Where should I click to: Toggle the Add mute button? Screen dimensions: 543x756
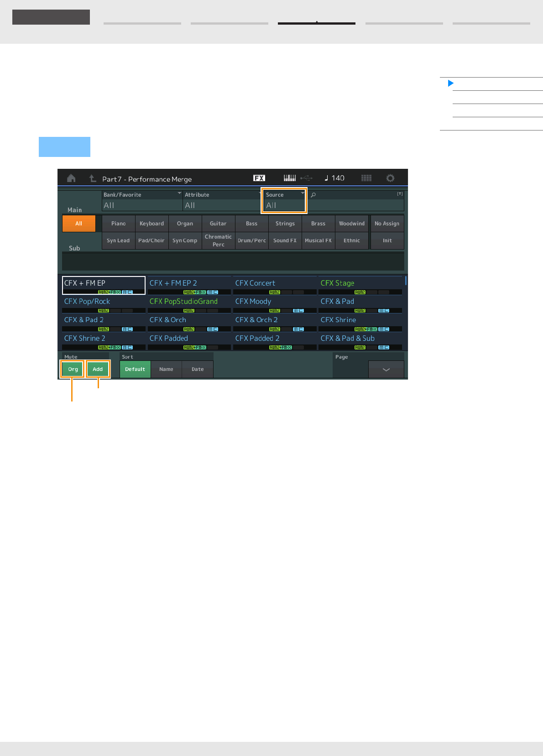[x=98, y=369]
